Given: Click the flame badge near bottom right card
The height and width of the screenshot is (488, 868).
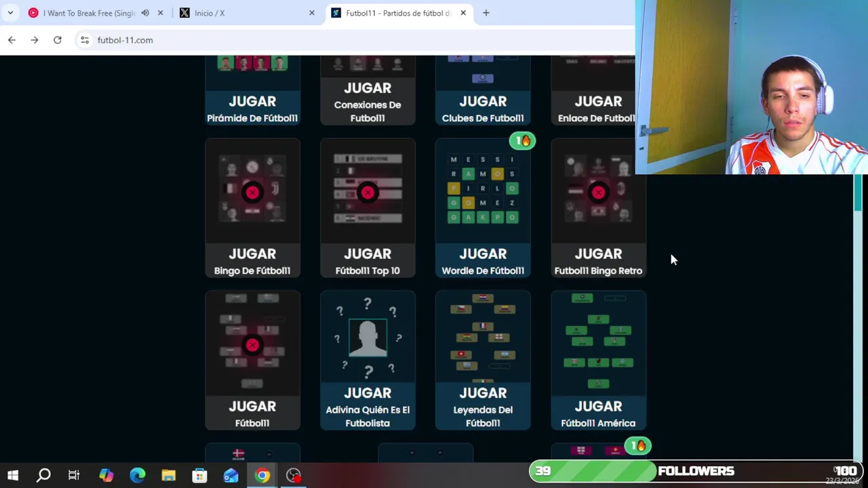Looking at the screenshot, I should click(x=637, y=446).
